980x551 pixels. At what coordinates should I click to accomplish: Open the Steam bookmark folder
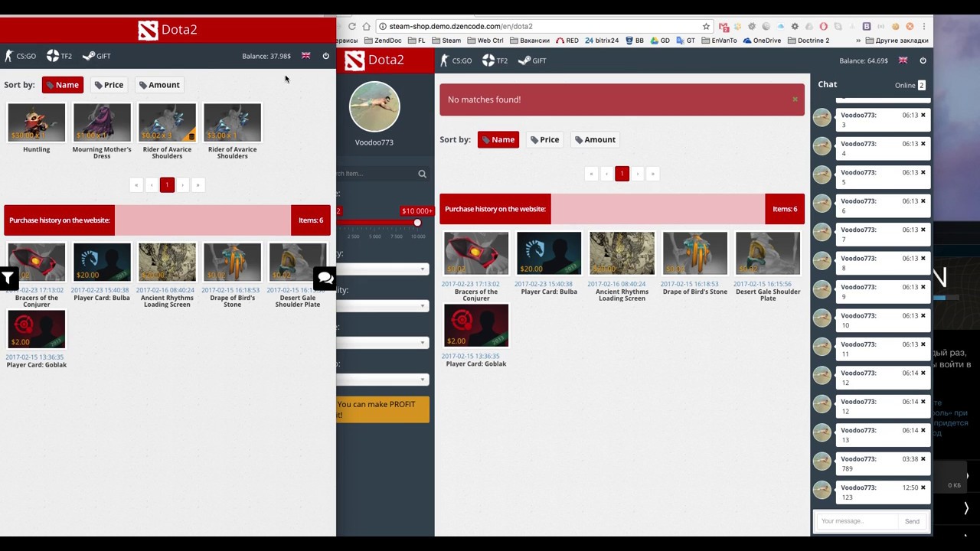pos(446,41)
